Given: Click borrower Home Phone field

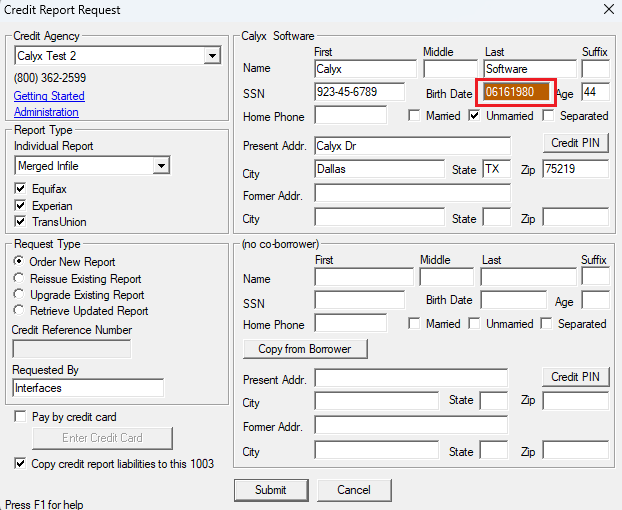Looking at the screenshot, I should point(351,115).
